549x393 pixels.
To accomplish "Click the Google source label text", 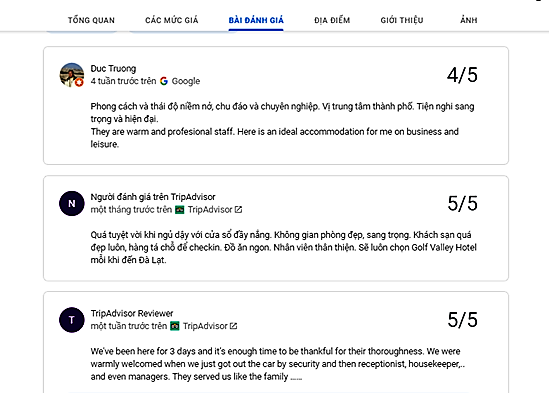I will 186,81.
